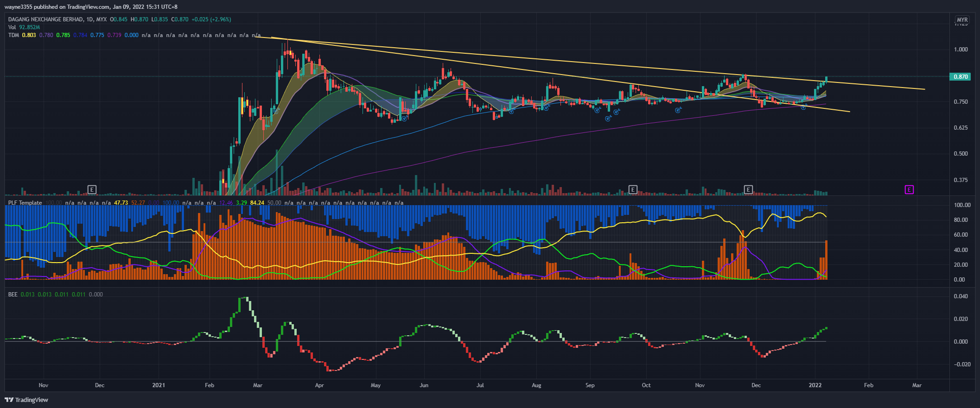Click the green TDM value 0.785

tap(63, 35)
